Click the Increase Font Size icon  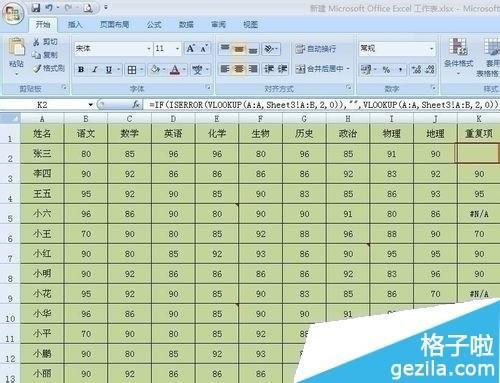tap(191, 49)
